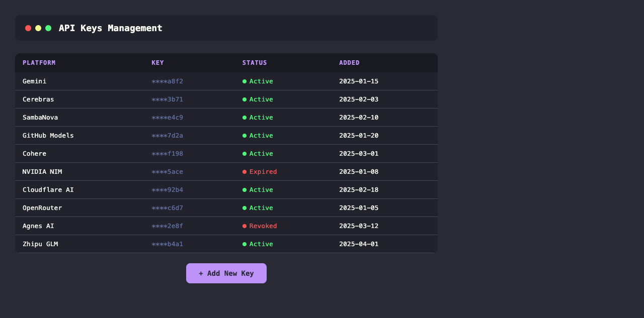Image resolution: width=644 pixels, height=318 pixels.
Task: Select the KEY column header
Action: (158, 63)
